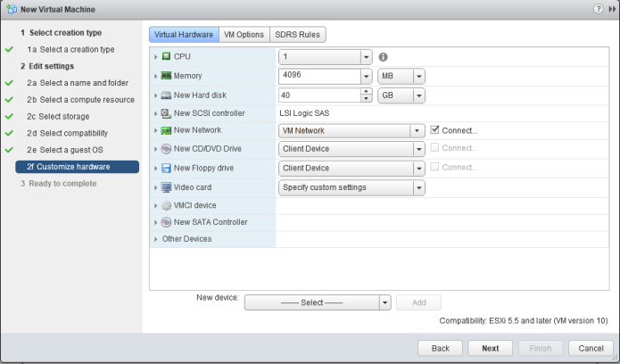Open the help question mark icon
The height and width of the screenshot is (364, 620).
tap(595, 8)
